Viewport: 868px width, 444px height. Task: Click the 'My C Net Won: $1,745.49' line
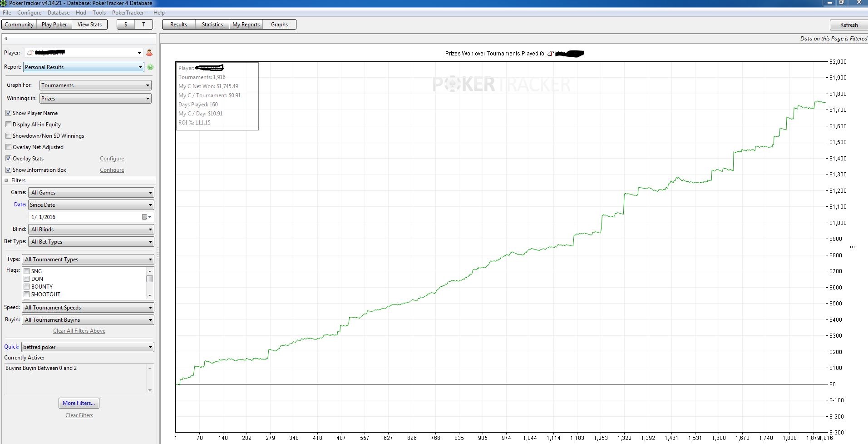(x=208, y=86)
